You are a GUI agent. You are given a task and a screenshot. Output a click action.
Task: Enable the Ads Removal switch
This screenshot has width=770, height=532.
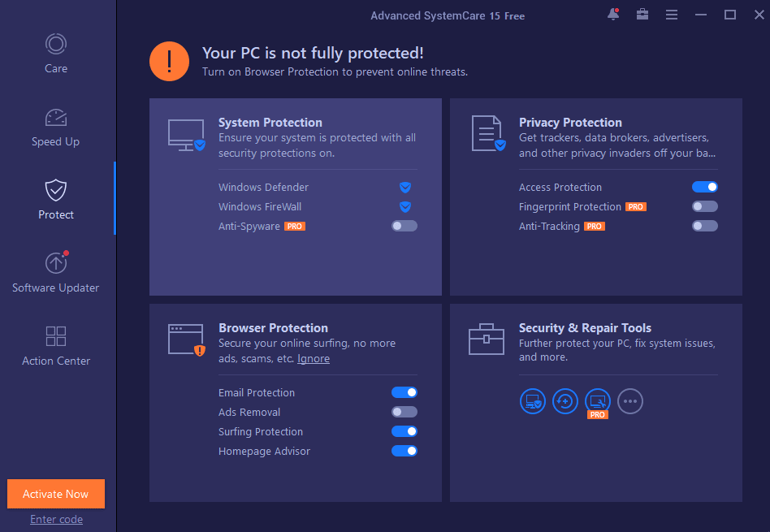click(404, 412)
